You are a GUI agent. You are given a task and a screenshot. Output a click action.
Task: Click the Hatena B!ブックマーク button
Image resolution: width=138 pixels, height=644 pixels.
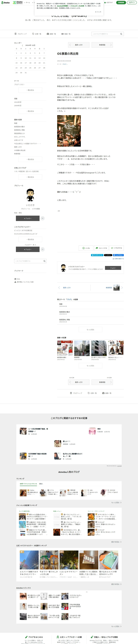tap(97, 255)
